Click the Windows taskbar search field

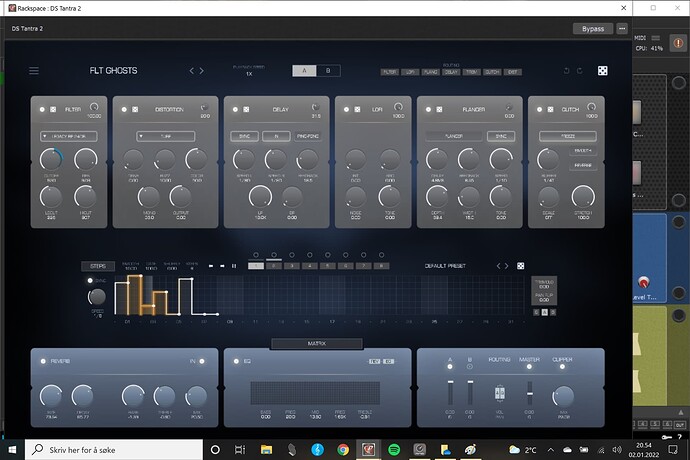click(x=114, y=449)
